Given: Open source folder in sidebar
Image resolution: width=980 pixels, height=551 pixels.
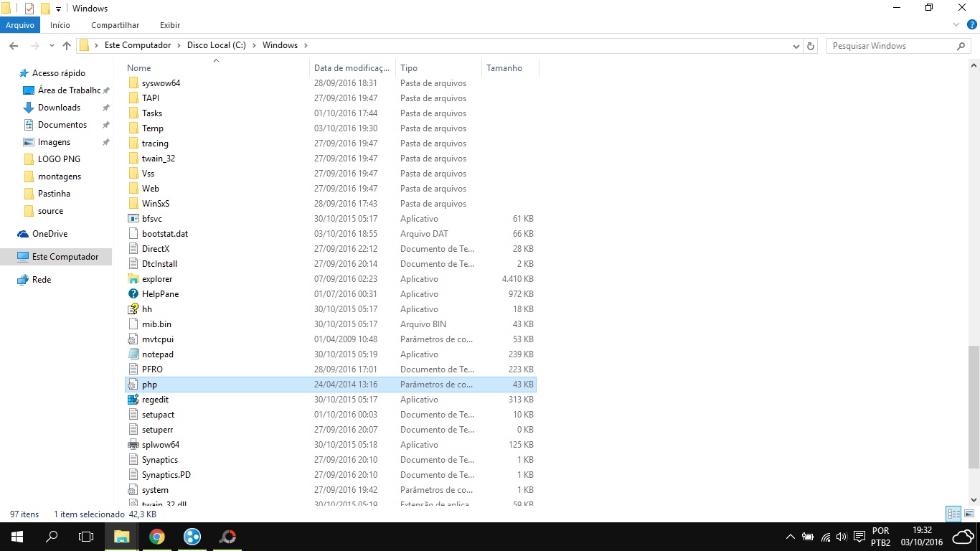Looking at the screenshot, I should [x=50, y=211].
